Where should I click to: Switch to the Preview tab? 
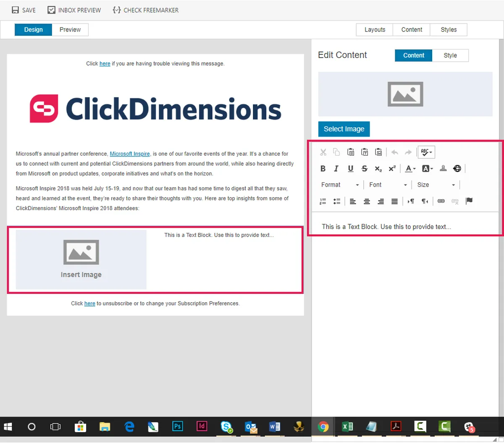coord(70,29)
